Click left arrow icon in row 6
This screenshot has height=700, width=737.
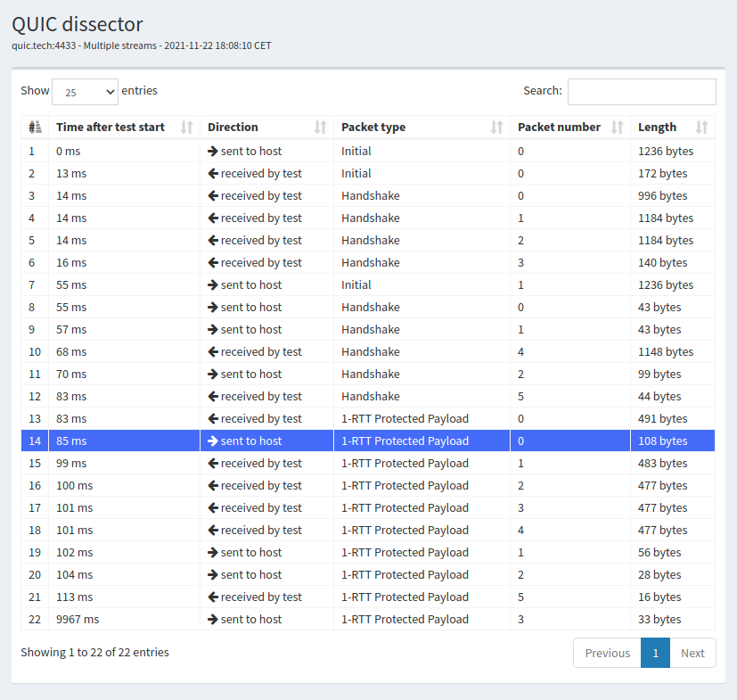click(213, 262)
